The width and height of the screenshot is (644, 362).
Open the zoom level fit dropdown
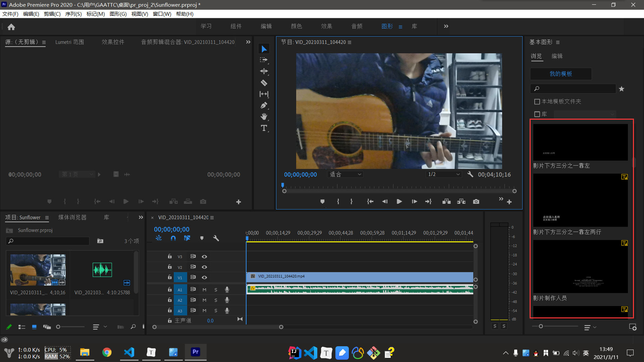coord(345,174)
